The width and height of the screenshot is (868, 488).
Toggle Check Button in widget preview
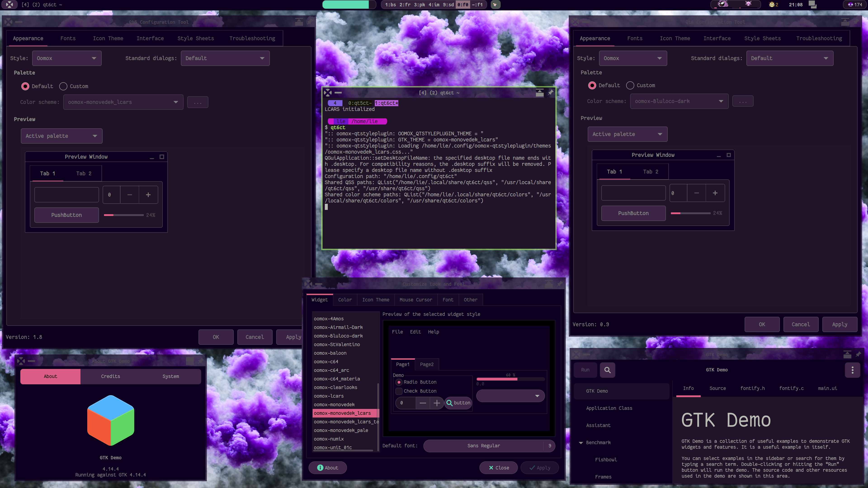point(399,391)
